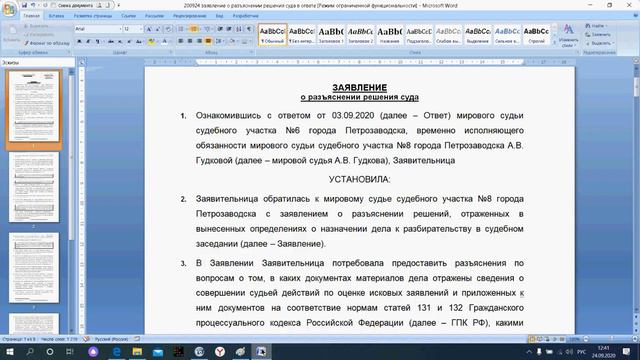Open the Windows Start menu

pos(10,351)
